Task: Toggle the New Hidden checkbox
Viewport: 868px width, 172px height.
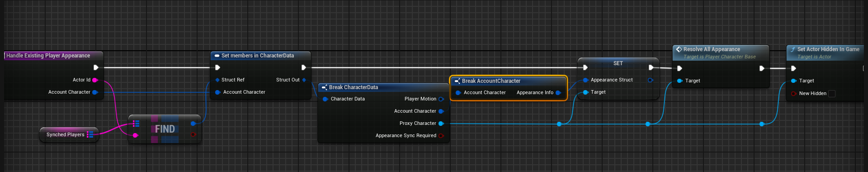Action: [x=832, y=93]
